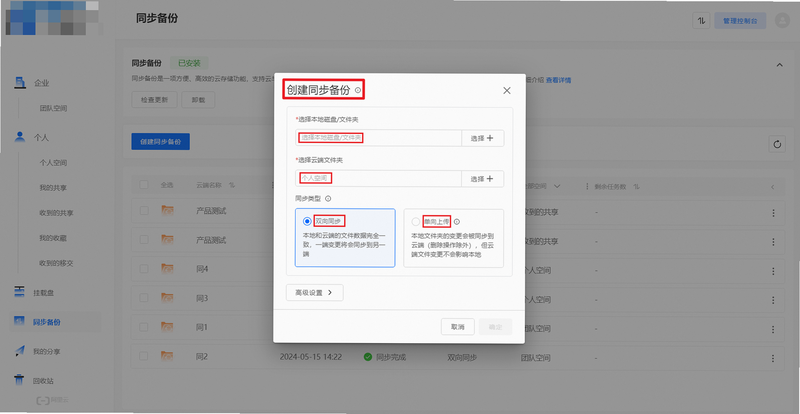The width and height of the screenshot is (800, 414).
Task: Check the checkbox for row 同1
Action: [x=144, y=326]
